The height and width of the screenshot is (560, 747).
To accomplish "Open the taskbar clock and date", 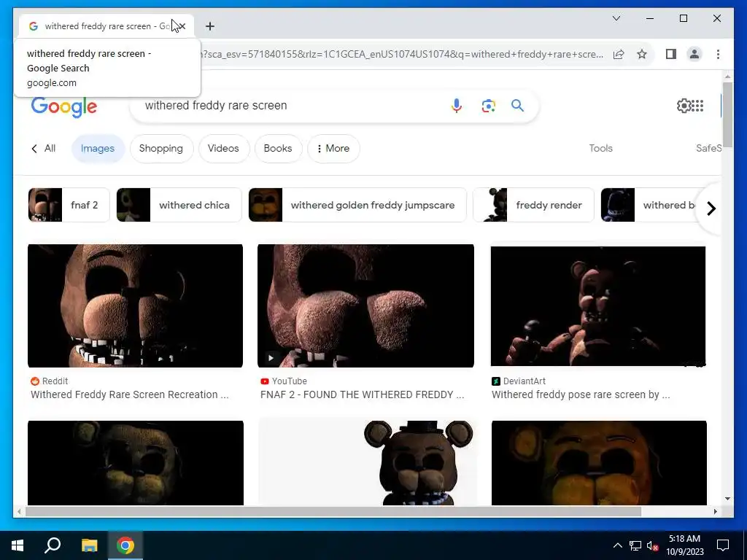I will pos(684,545).
